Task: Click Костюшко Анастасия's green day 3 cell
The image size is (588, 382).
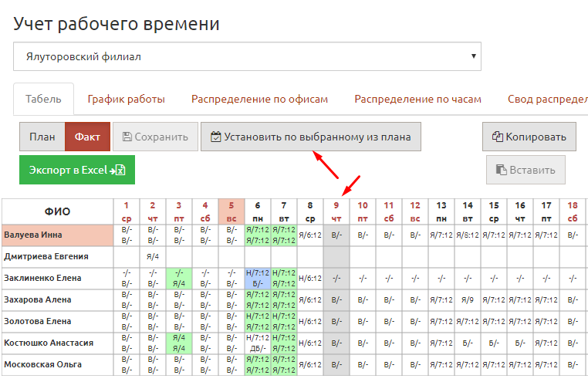Action: (179, 343)
